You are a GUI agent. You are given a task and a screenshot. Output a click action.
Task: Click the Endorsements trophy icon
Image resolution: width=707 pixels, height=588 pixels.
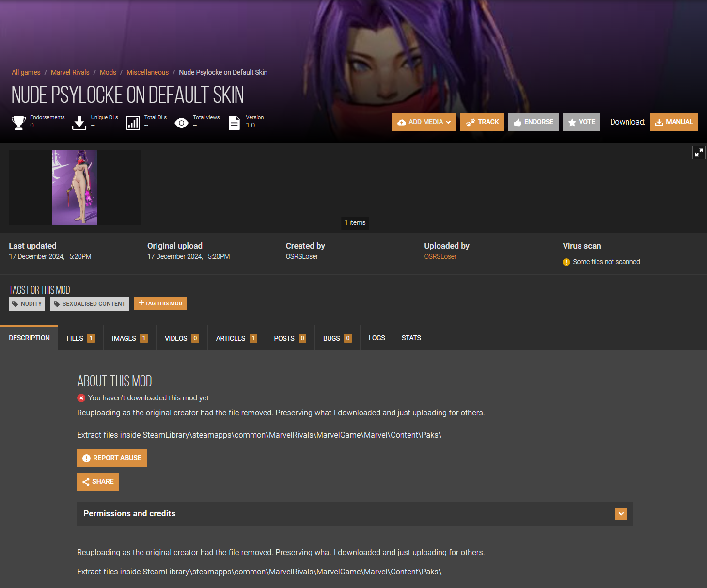(x=18, y=123)
